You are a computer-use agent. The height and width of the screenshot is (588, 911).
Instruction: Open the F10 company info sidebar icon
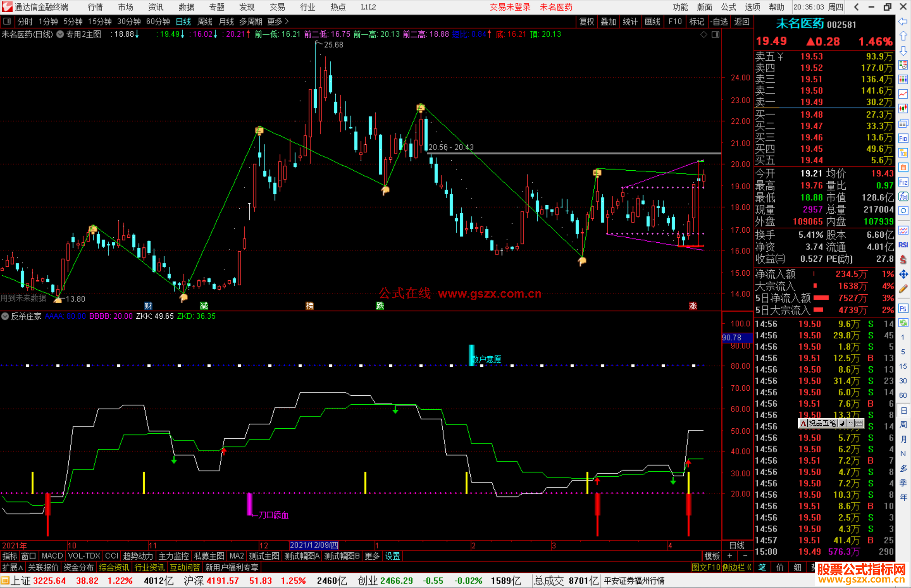coord(903,138)
